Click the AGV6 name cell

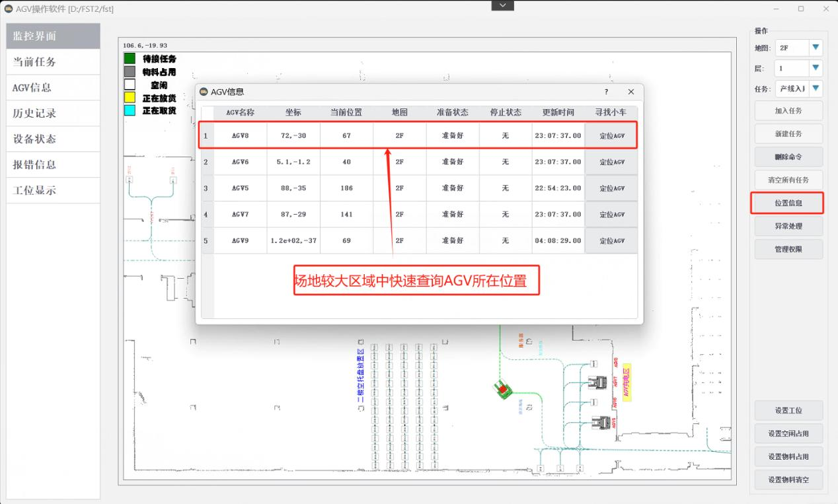[x=241, y=162]
